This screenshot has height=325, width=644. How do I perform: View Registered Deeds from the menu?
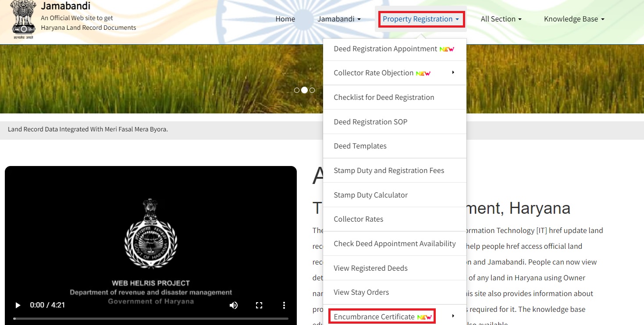point(370,268)
